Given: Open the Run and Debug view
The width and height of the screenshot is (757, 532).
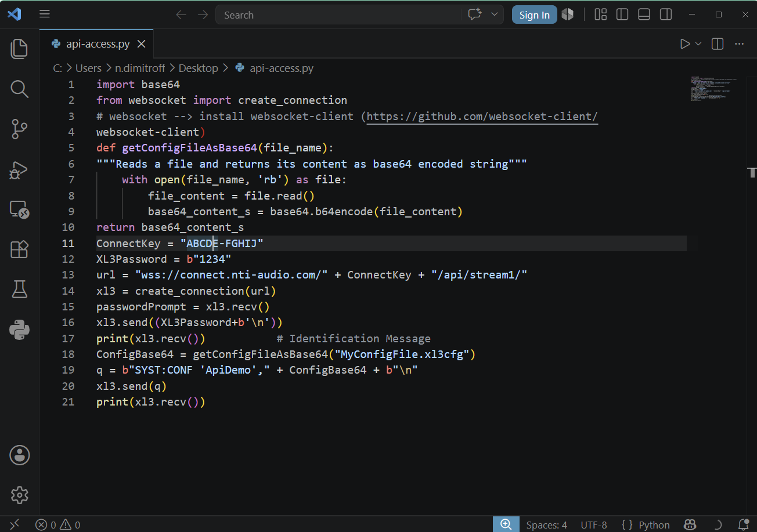Looking at the screenshot, I should pos(19,170).
